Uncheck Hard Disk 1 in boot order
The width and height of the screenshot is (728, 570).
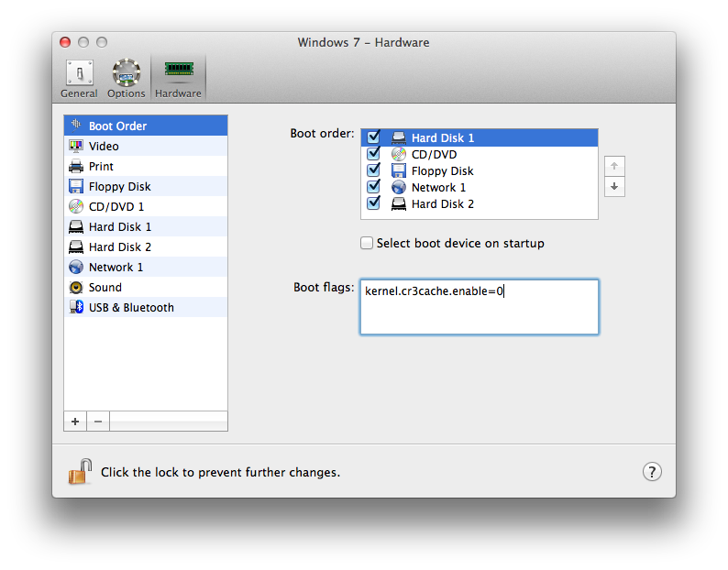point(374,137)
